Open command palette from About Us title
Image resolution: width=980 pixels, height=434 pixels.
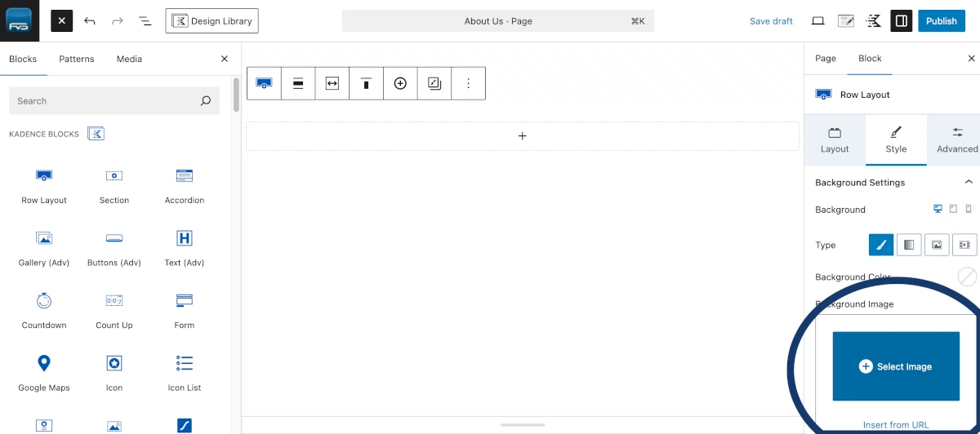pos(498,21)
